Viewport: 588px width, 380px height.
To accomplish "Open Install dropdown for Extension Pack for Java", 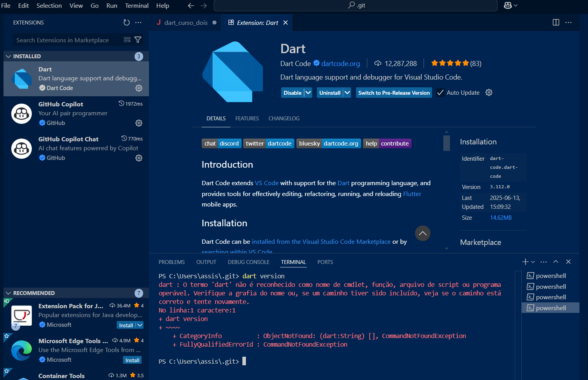I will (140, 325).
